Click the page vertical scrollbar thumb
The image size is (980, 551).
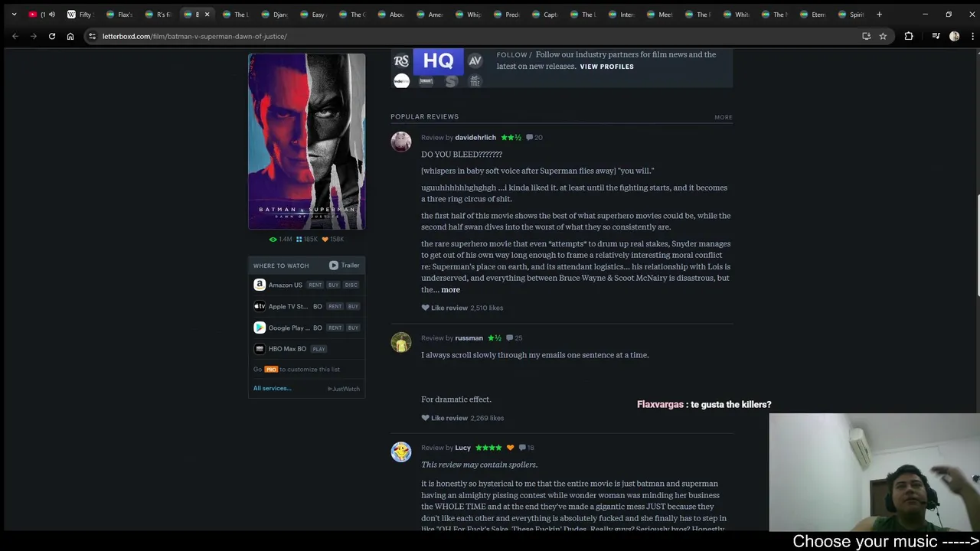click(x=977, y=245)
